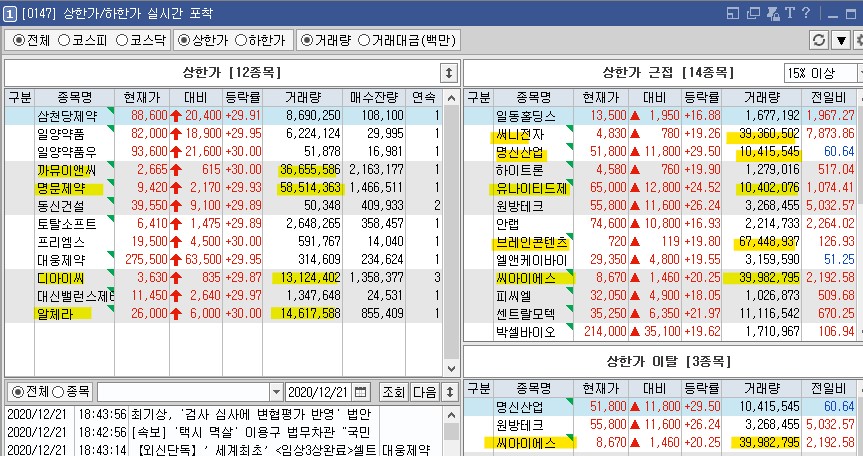The width and height of the screenshot is (863, 456).
Task: Open news headline starting with 최기상
Action: [x=251, y=414]
